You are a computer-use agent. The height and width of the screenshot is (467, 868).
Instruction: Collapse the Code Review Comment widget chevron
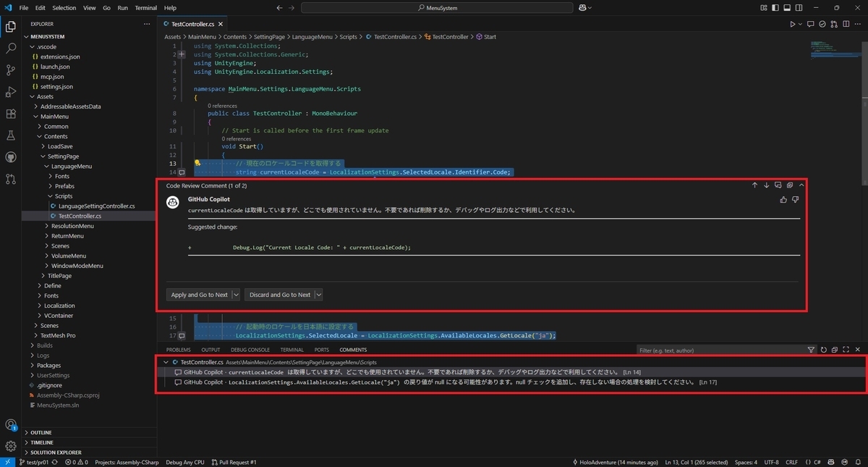(x=801, y=185)
